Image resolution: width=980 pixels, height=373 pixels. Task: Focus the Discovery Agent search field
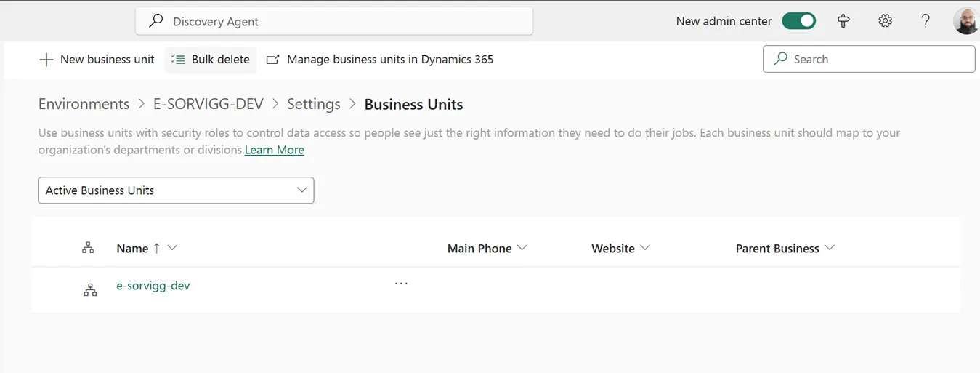tap(334, 21)
